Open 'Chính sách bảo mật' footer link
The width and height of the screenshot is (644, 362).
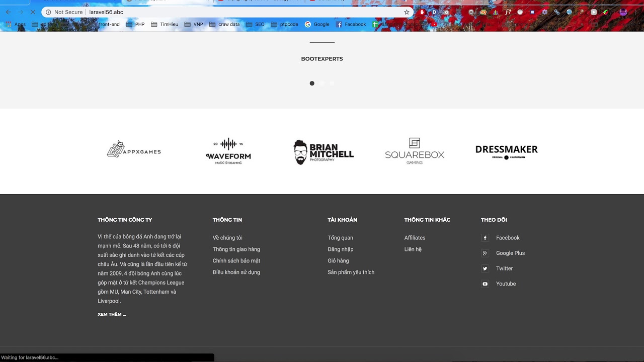[x=236, y=261]
